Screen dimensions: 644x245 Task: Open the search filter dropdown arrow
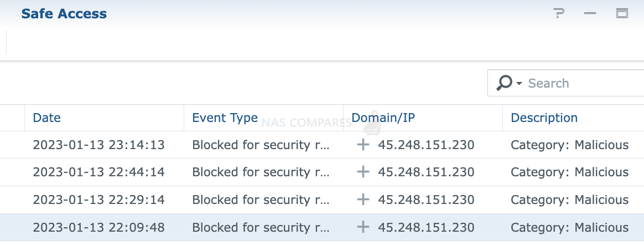click(x=519, y=84)
